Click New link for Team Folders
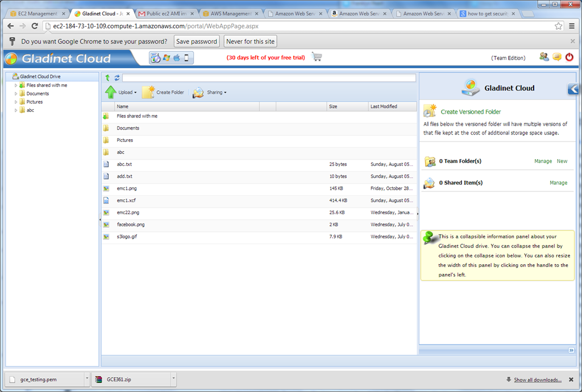 coord(562,161)
